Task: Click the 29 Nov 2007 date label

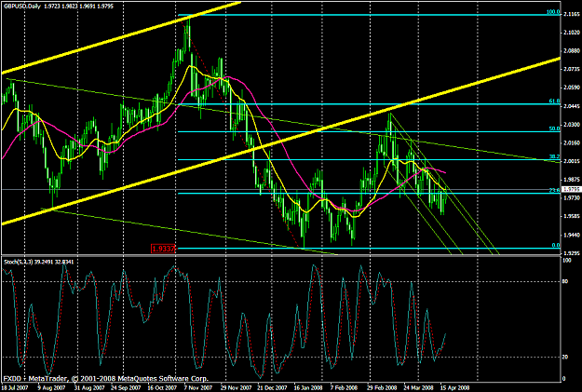Action: pyautogui.click(x=237, y=387)
